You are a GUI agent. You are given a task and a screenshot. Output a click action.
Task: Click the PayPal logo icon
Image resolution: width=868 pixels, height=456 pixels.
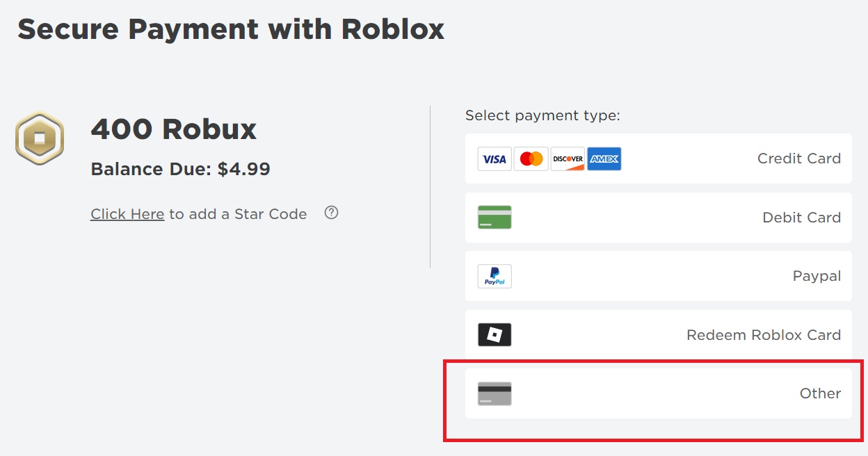point(495,276)
